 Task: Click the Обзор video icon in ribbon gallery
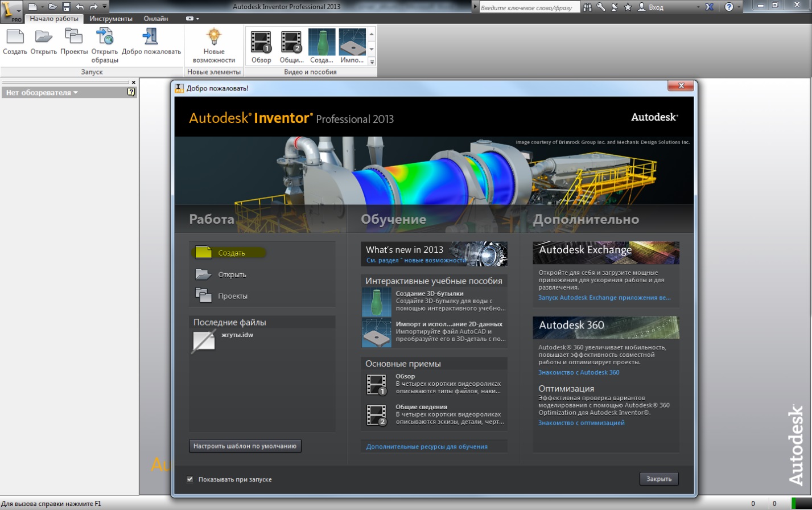(x=261, y=42)
